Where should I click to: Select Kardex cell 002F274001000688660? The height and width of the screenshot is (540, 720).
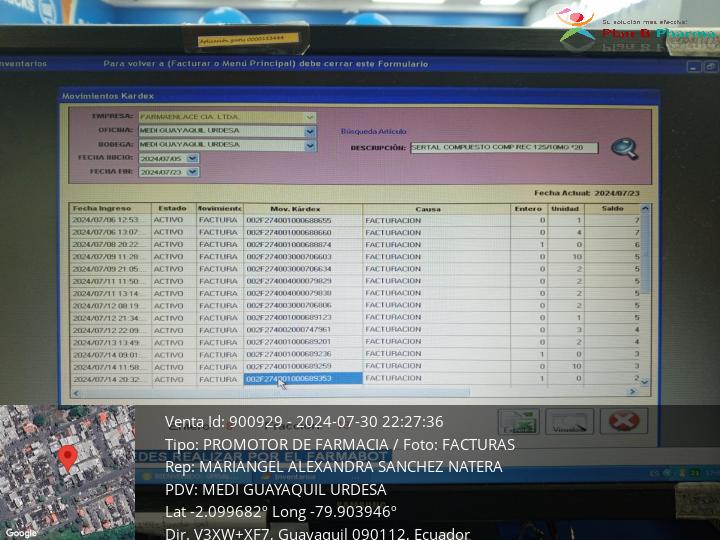pos(303,233)
